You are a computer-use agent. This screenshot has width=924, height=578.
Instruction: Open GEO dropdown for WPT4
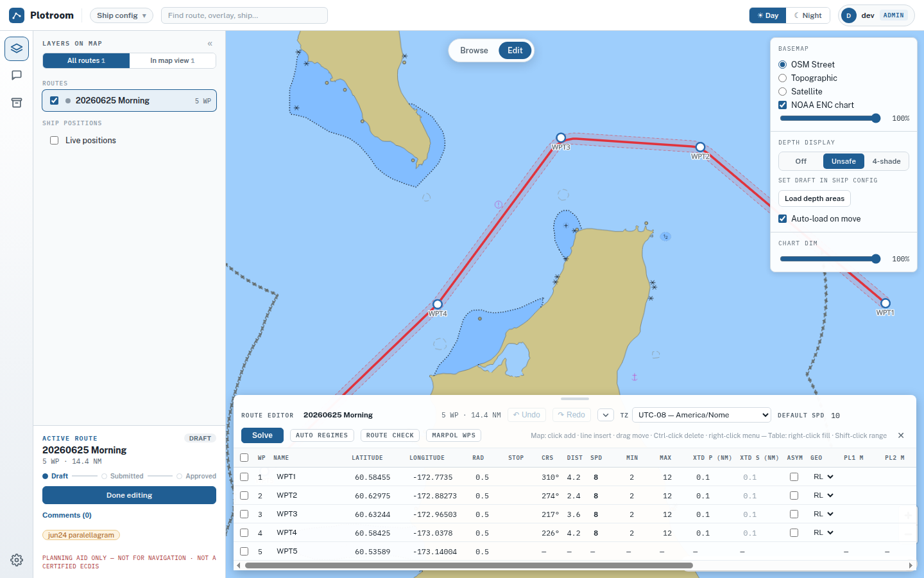click(x=823, y=533)
